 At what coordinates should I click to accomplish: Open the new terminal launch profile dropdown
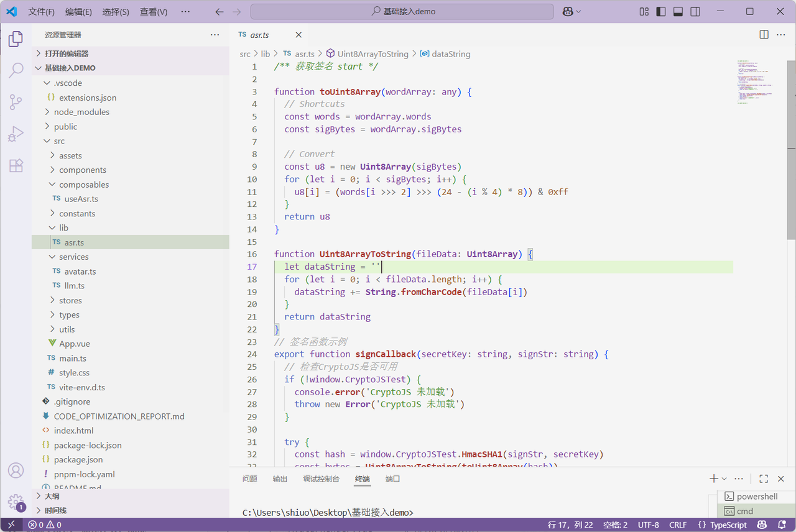tap(724, 479)
